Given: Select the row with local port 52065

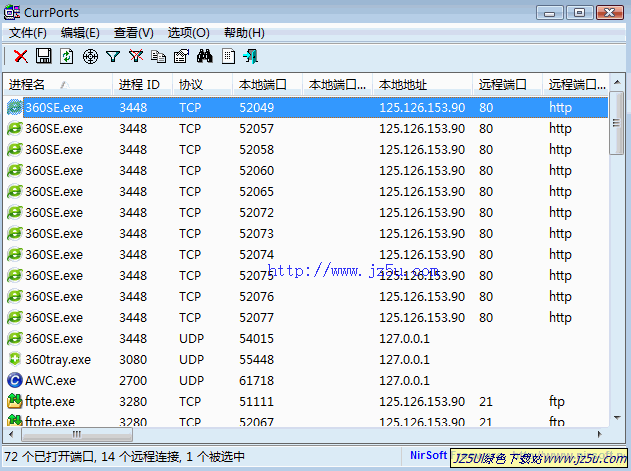Looking at the screenshot, I should [x=306, y=191].
